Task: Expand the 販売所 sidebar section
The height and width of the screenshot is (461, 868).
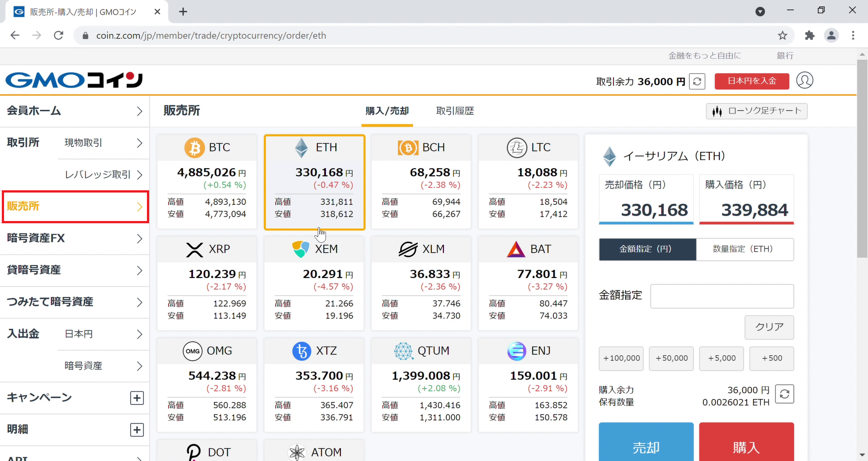Action: [75, 206]
